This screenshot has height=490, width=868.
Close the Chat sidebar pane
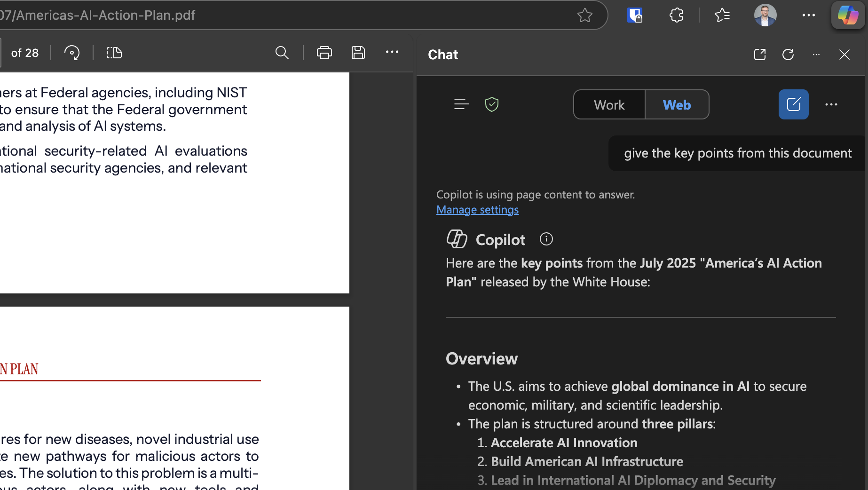(844, 55)
